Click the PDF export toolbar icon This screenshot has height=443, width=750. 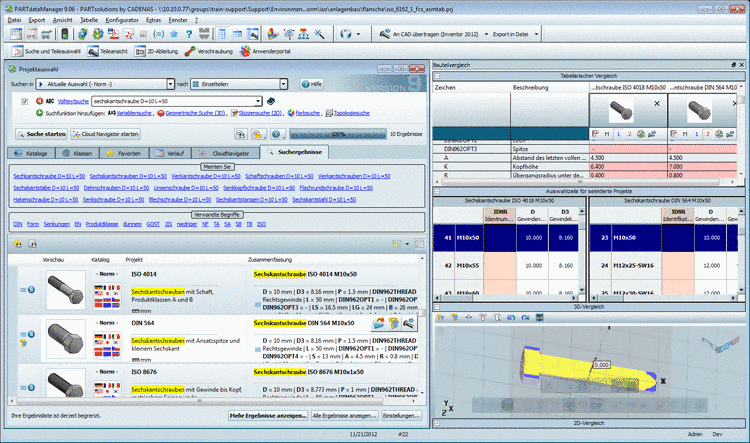pos(113,34)
